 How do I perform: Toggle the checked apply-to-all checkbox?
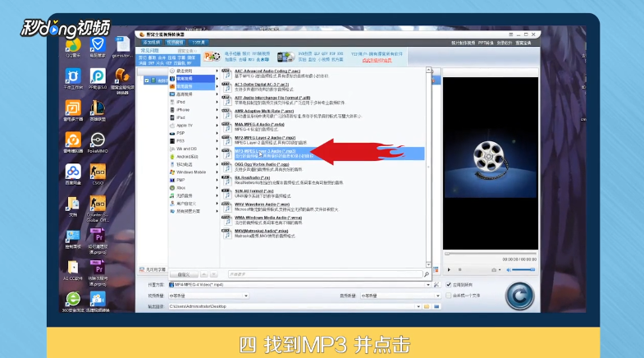[449, 284]
